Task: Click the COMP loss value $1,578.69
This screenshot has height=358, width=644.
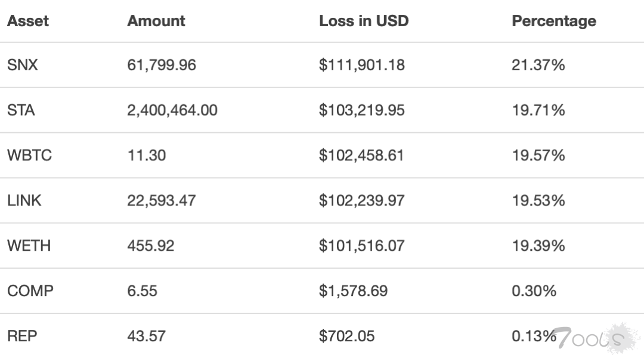Action: pos(354,291)
